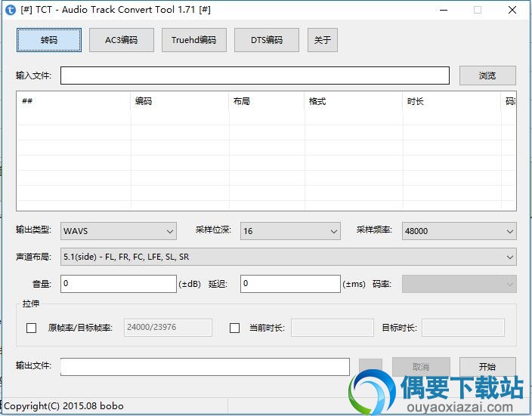Open the 关于 tab

click(323, 40)
